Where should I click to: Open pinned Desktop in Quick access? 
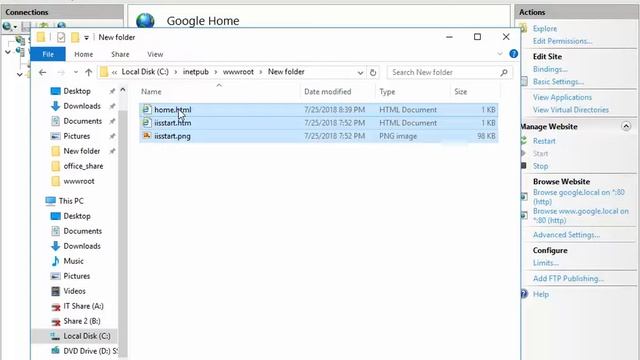click(77, 91)
